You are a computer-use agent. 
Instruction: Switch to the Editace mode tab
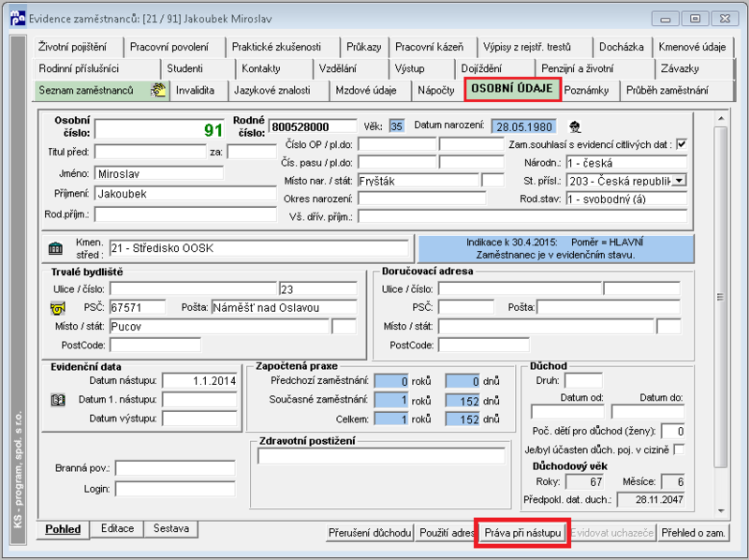(118, 528)
